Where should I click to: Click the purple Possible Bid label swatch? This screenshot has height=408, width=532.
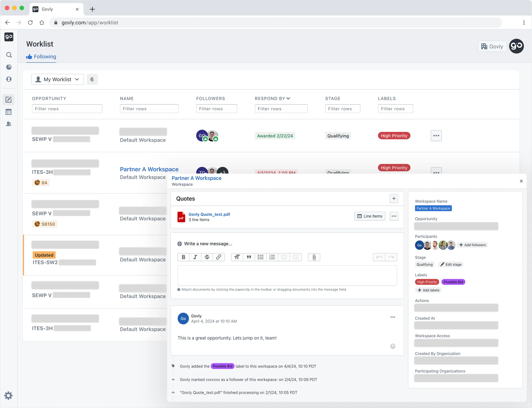click(x=453, y=282)
